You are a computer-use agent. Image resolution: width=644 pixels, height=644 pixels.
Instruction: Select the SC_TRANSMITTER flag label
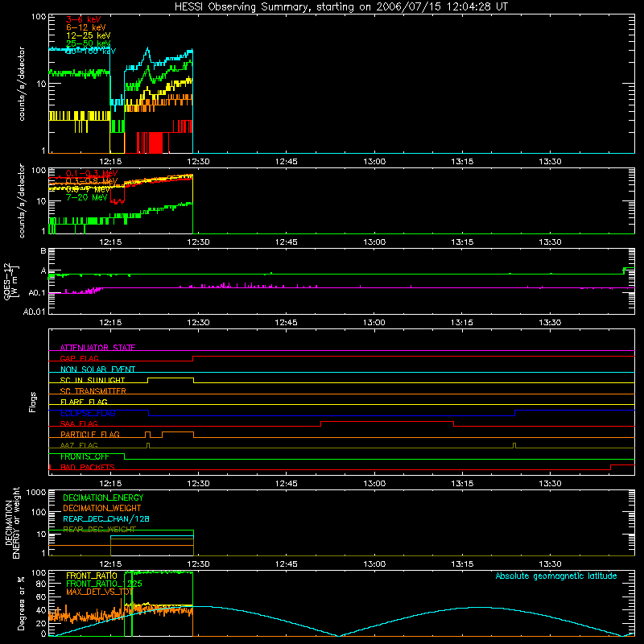click(93, 391)
